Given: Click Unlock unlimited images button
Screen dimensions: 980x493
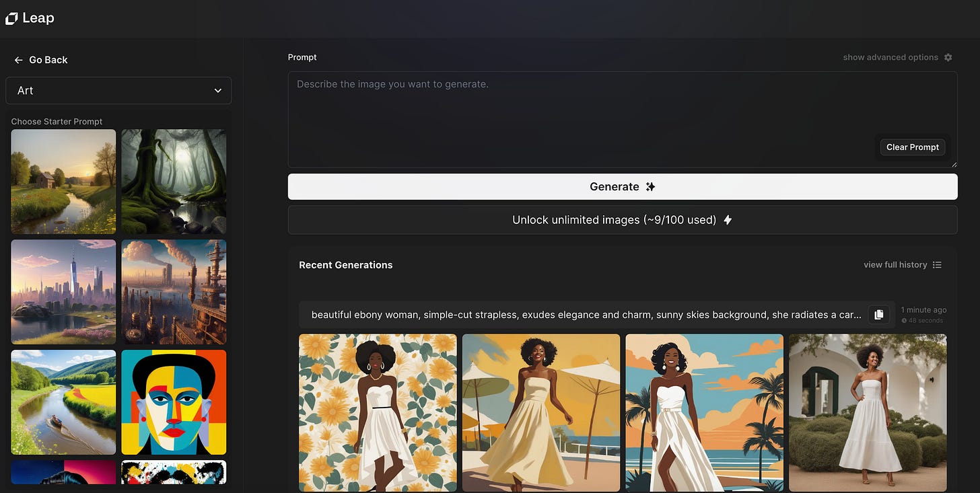Looking at the screenshot, I should (623, 220).
